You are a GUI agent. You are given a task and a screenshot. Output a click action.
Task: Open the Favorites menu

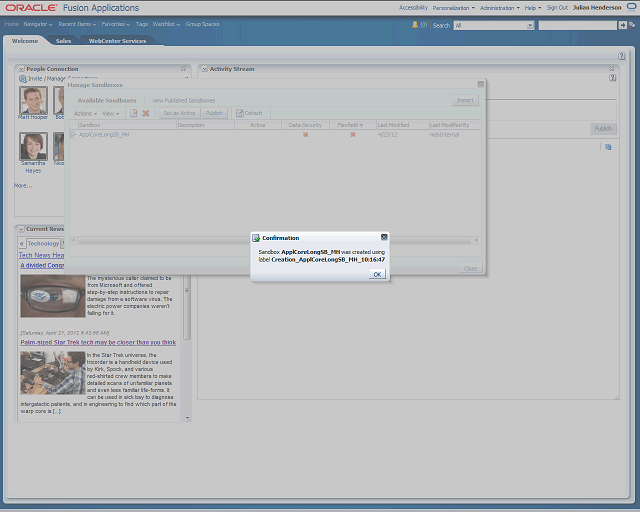[x=116, y=24]
